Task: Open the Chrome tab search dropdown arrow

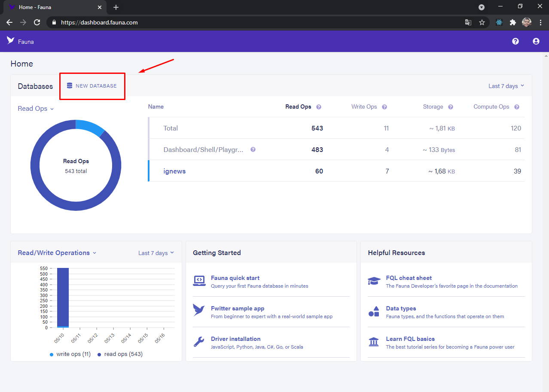Action: 482,7
